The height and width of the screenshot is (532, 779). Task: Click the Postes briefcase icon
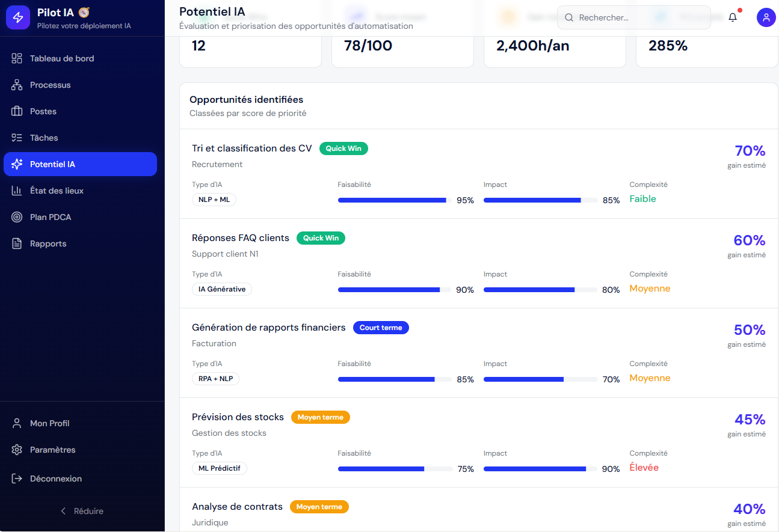[17, 111]
